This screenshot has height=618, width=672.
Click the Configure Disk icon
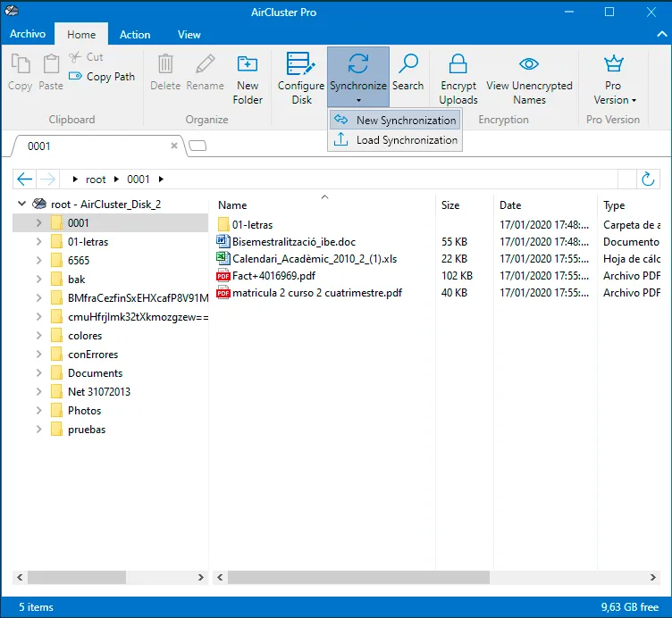(301, 64)
